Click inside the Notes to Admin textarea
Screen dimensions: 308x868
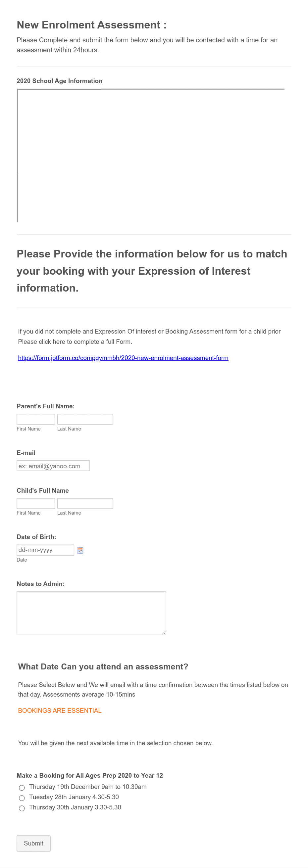point(91,613)
